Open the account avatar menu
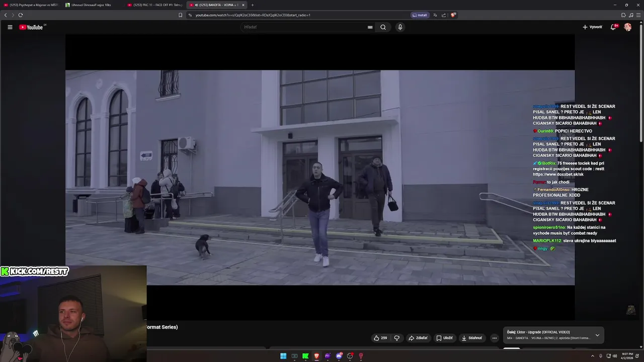The width and height of the screenshot is (644, 362). coord(628,27)
